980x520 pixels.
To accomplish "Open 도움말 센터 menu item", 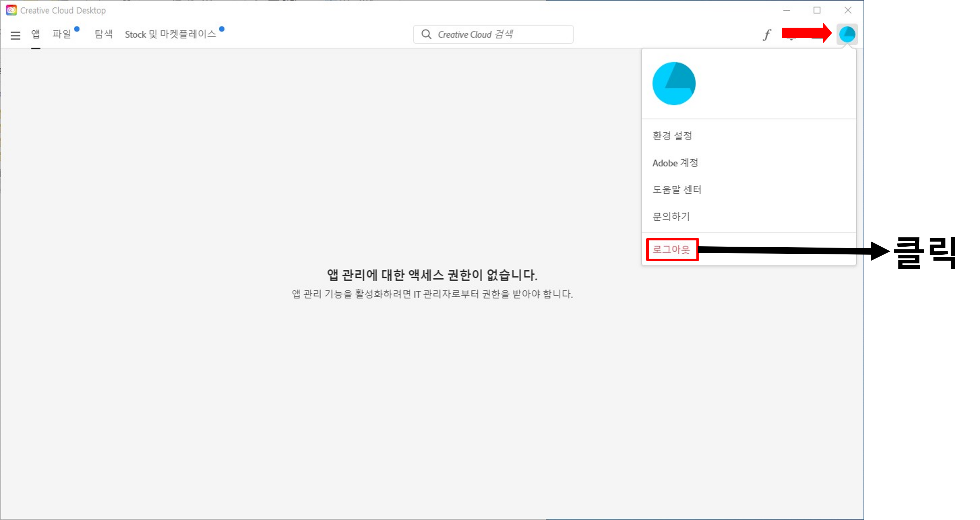I will click(x=677, y=190).
